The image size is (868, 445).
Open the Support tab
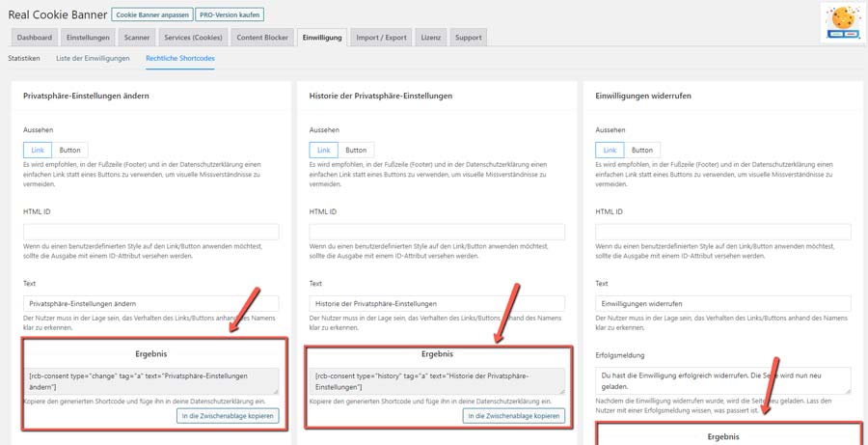(x=469, y=38)
